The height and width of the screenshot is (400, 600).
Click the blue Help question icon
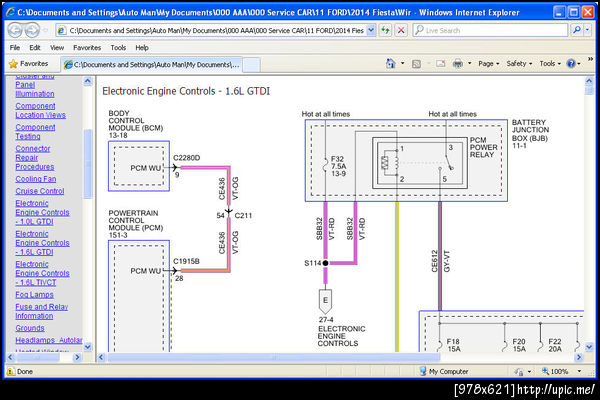[571, 64]
